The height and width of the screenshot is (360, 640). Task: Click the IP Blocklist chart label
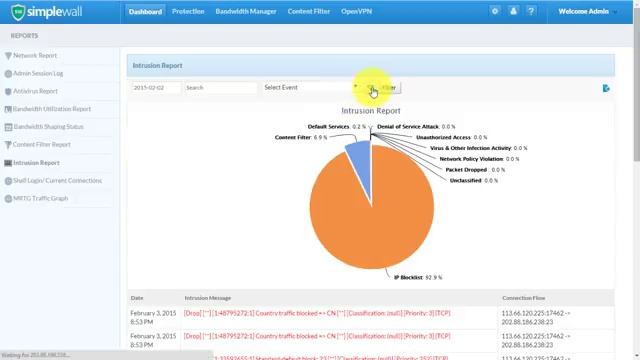click(x=418, y=278)
